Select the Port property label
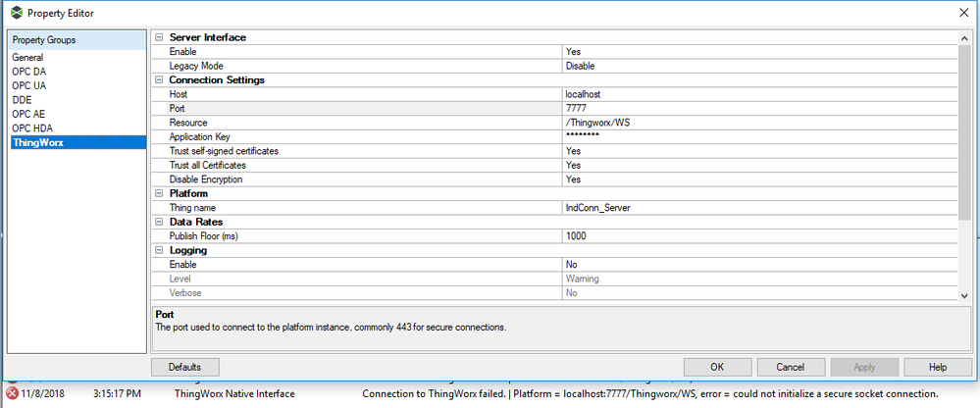Image resolution: width=980 pixels, height=408 pixels. 179,109
